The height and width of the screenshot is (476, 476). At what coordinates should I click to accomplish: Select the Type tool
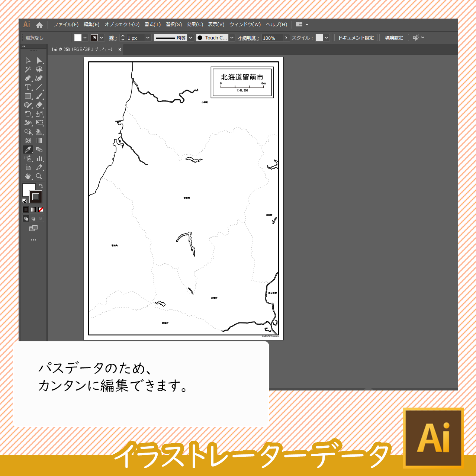28,87
